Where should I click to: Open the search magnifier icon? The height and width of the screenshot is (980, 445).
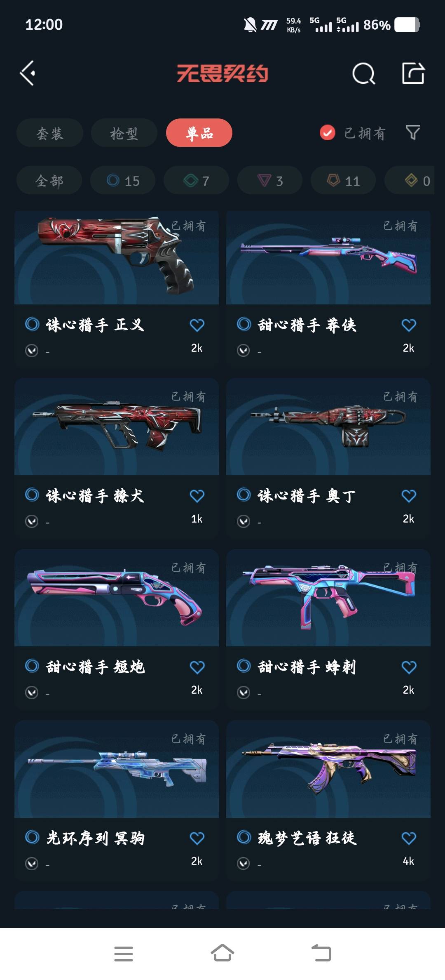364,74
